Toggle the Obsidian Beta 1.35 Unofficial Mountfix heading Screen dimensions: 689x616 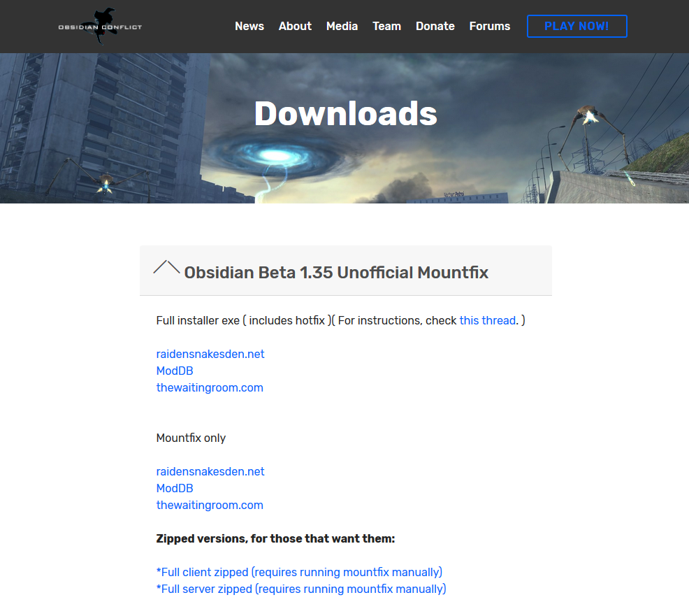(x=335, y=272)
